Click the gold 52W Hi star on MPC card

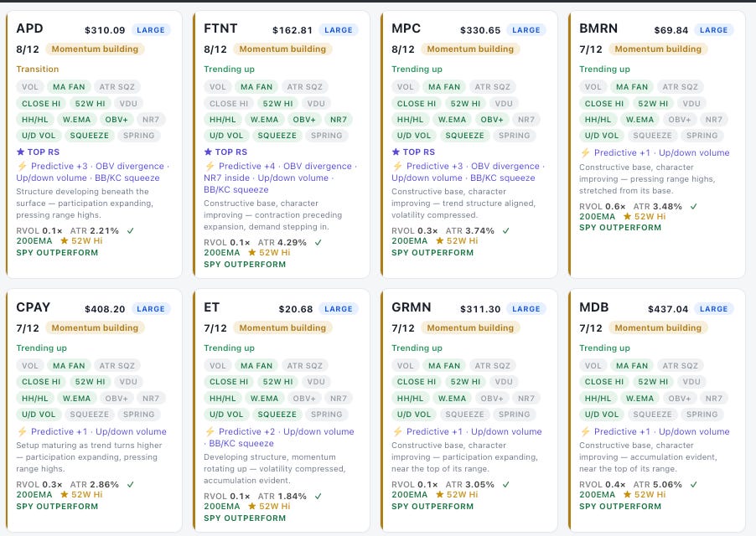(x=440, y=241)
